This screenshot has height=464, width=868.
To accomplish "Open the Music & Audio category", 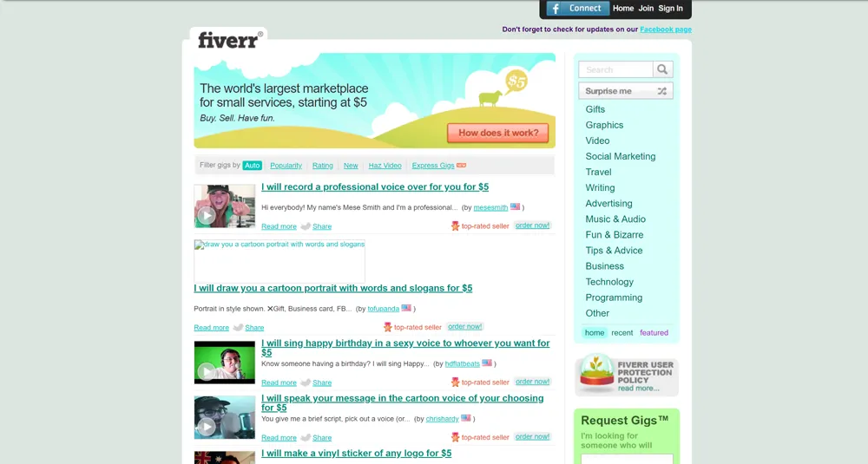I will pos(615,219).
